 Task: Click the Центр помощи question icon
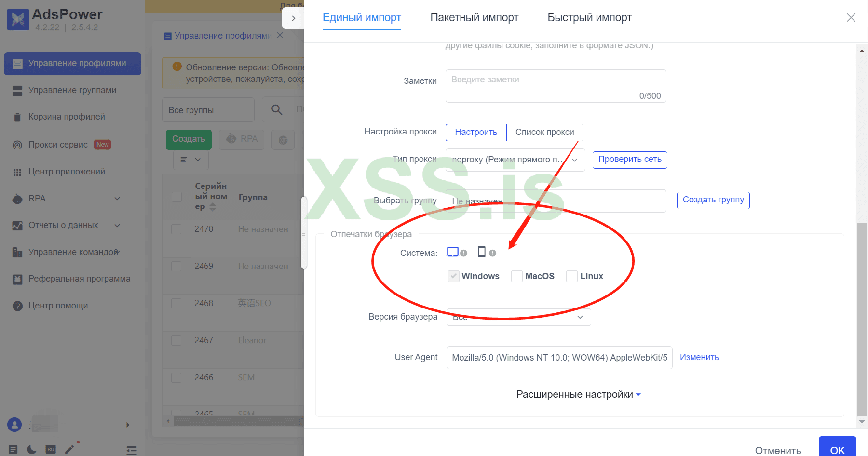[x=17, y=306]
